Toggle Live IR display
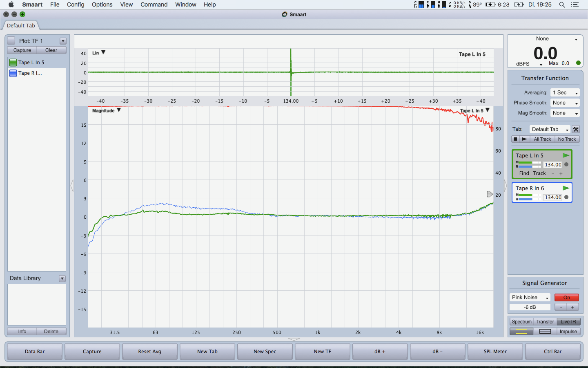Viewport: 588px width, 368px height. coord(568,322)
